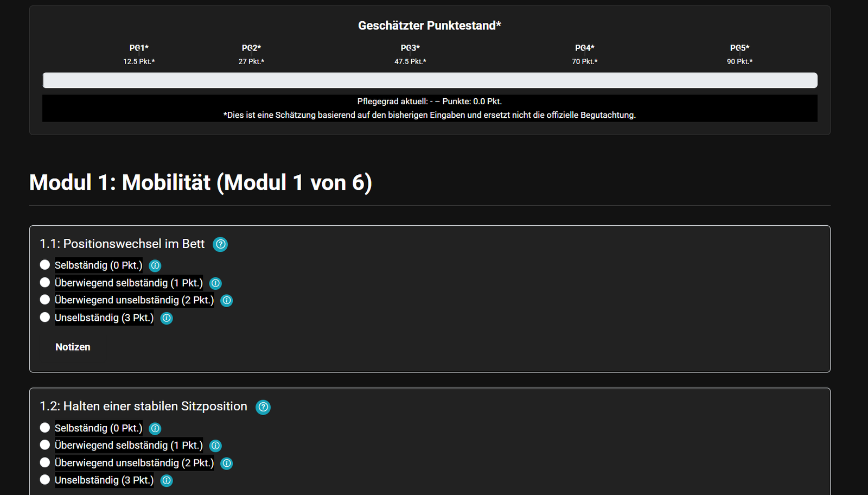The height and width of the screenshot is (495, 868).
Task: Choose Überwiegend unselbständig (2 Pkt.) for question 1.1
Action: click(45, 300)
